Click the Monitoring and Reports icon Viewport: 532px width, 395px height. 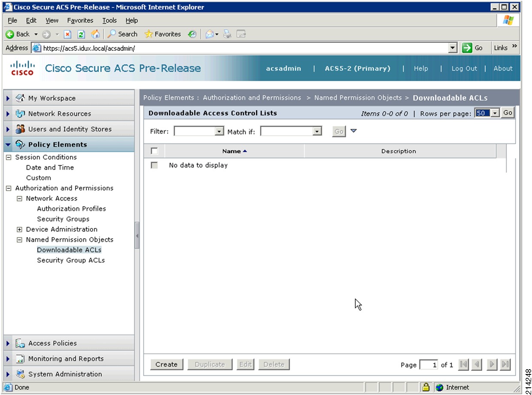pos(20,359)
